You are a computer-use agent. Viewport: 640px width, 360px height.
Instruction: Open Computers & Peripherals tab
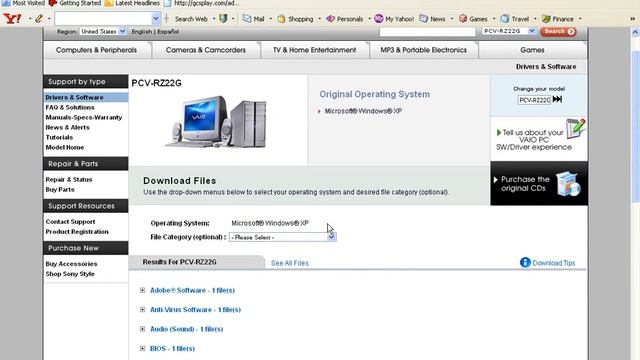coord(97,50)
